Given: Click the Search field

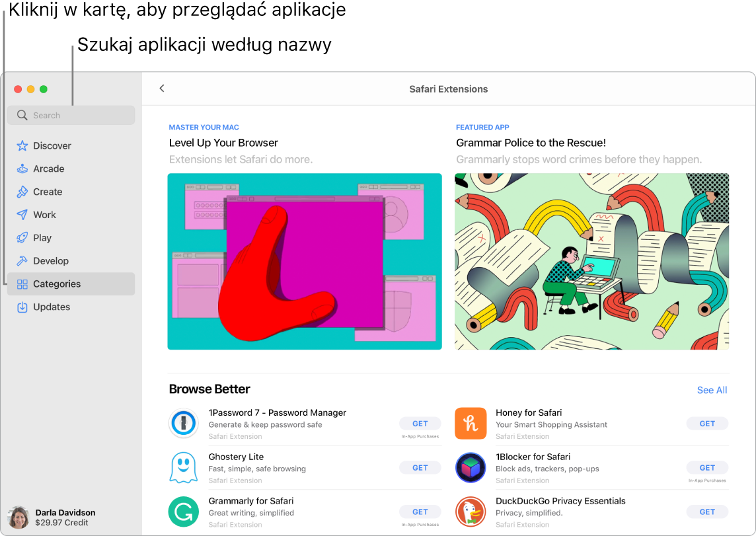Looking at the screenshot, I should pyautogui.click(x=71, y=115).
